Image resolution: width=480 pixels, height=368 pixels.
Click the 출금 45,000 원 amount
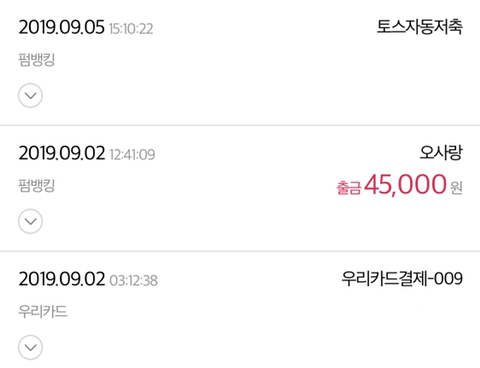[x=399, y=185]
